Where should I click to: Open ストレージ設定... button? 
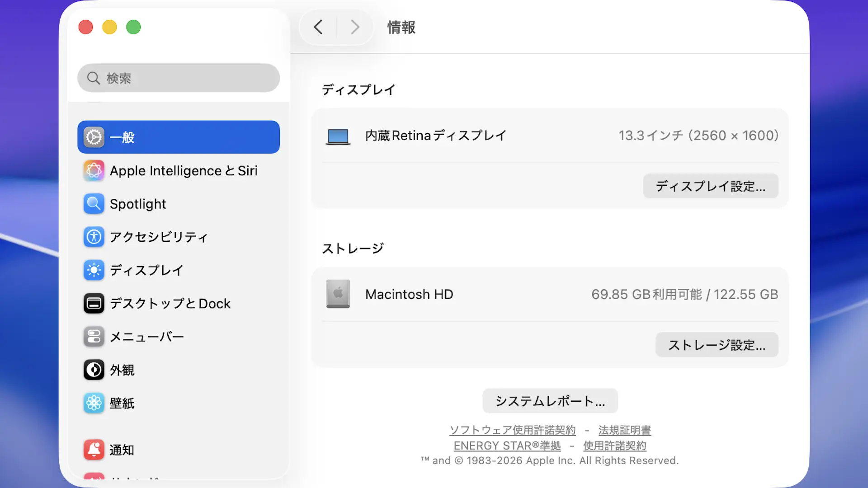point(717,345)
